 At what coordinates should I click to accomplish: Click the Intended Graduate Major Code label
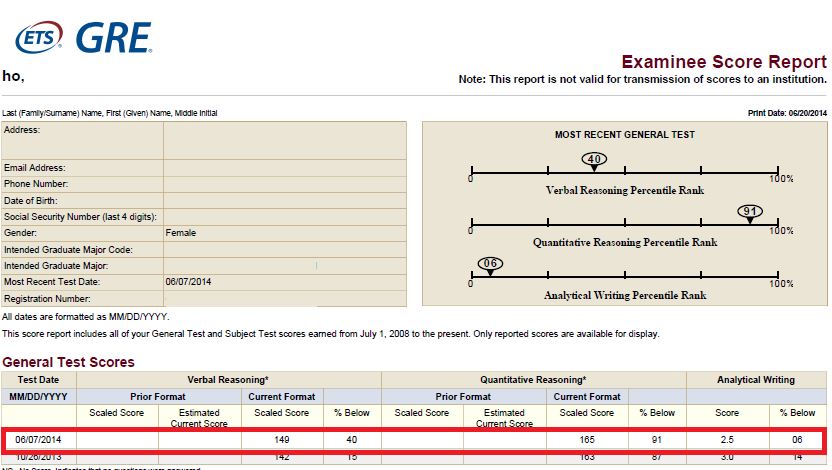click(68, 250)
